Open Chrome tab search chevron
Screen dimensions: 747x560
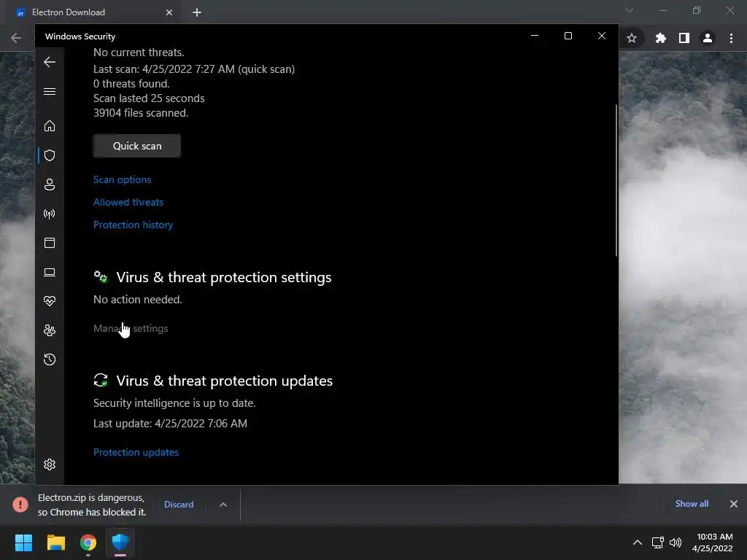[630, 10]
